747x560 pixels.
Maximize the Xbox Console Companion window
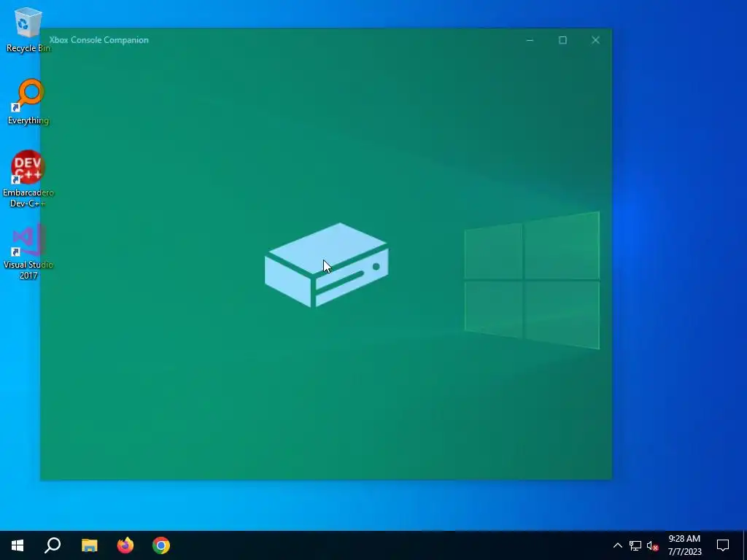(x=562, y=41)
